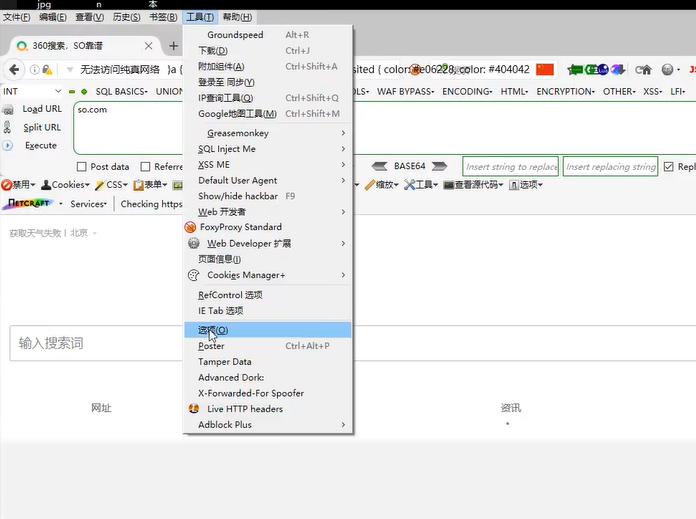Expand the WAF BYPASS dropdown
The width and height of the screenshot is (696, 519).
point(406,91)
